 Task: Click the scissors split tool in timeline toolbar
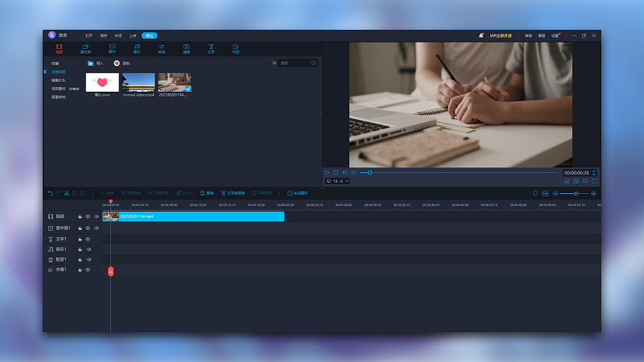[x=67, y=193]
